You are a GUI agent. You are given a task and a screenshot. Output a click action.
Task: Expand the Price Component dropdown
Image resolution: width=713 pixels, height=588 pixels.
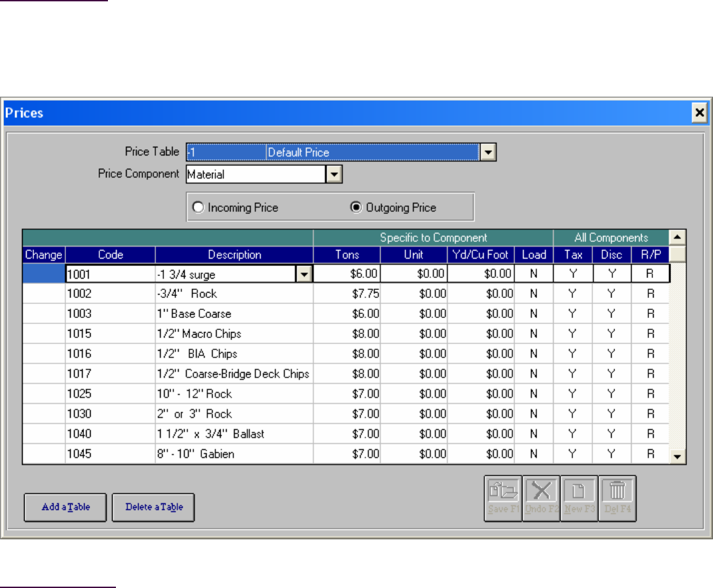click(333, 175)
